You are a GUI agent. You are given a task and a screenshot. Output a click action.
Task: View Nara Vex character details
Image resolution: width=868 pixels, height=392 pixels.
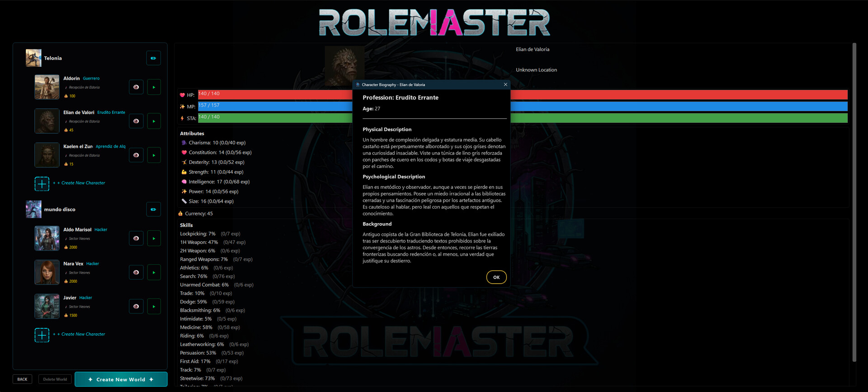[x=136, y=272]
